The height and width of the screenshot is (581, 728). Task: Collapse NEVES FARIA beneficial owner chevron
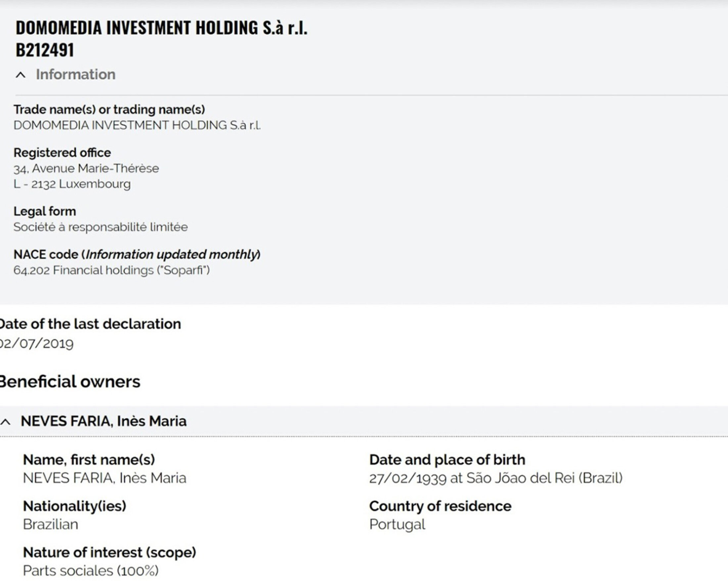tap(6, 421)
